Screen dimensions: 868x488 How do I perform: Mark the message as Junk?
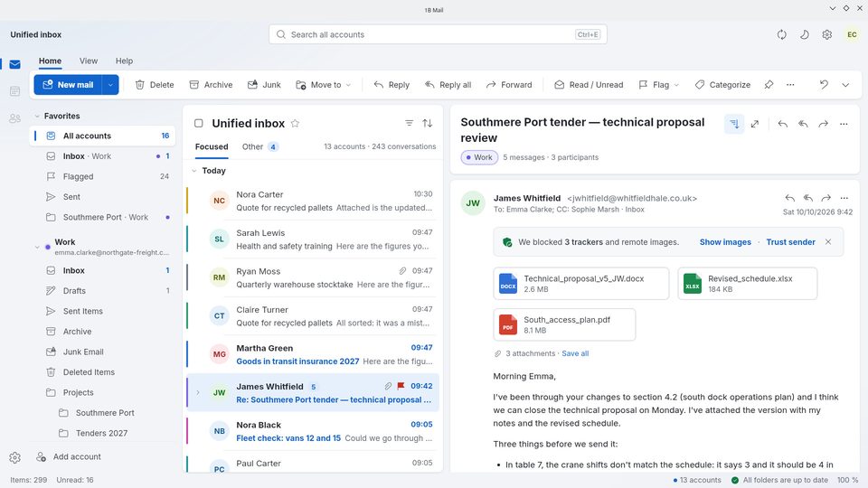click(264, 85)
